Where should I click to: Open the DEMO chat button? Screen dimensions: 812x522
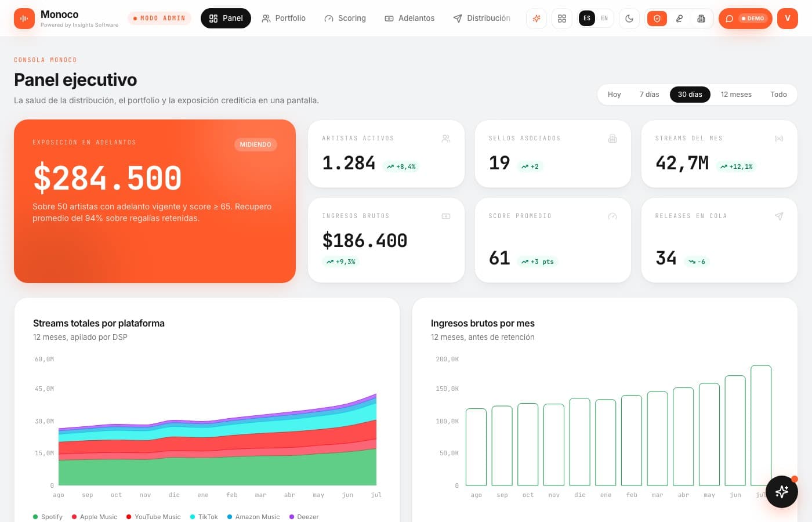click(745, 19)
